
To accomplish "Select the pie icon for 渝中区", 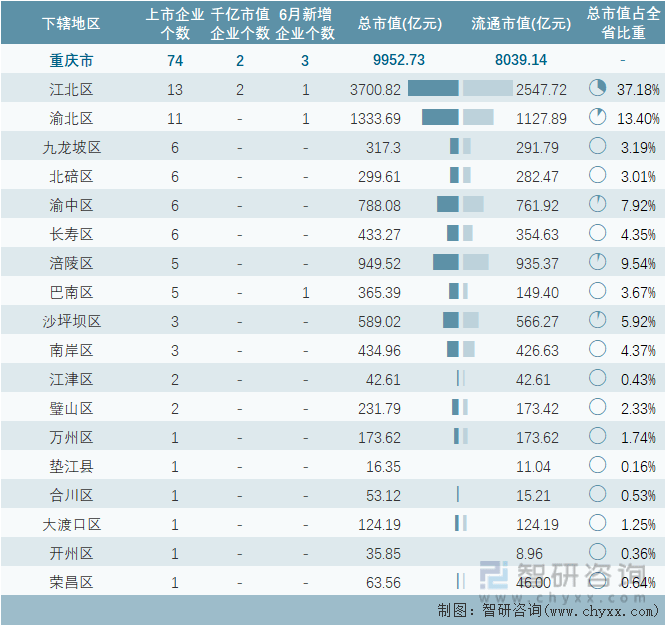I will (x=598, y=205).
